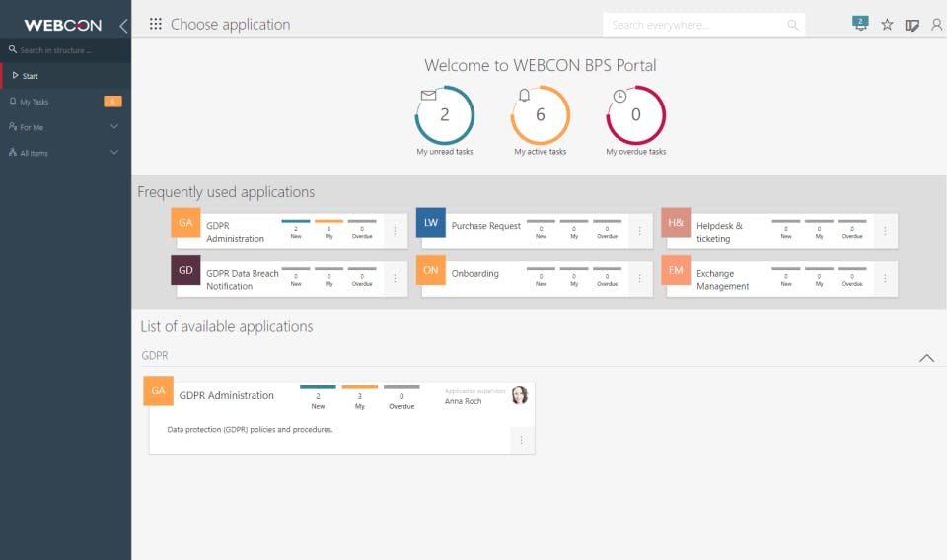947x560 pixels.
Task: Click My count on GDPR Administration list card
Action: click(360, 398)
